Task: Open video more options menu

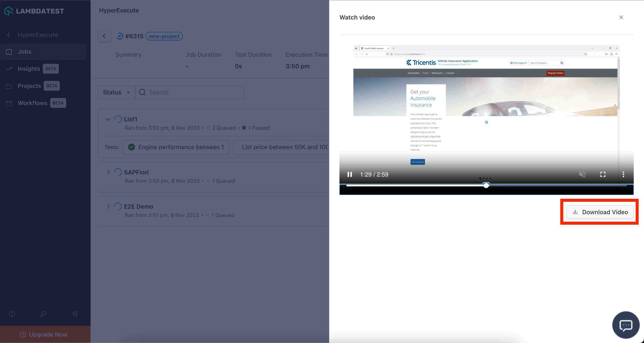Action: [623, 174]
